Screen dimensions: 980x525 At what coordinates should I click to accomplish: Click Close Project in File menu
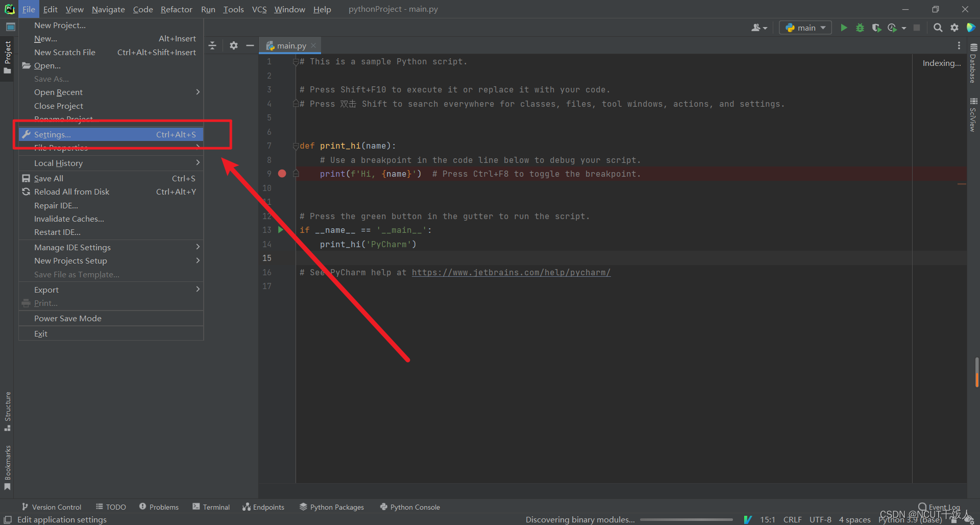pyautogui.click(x=111, y=106)
